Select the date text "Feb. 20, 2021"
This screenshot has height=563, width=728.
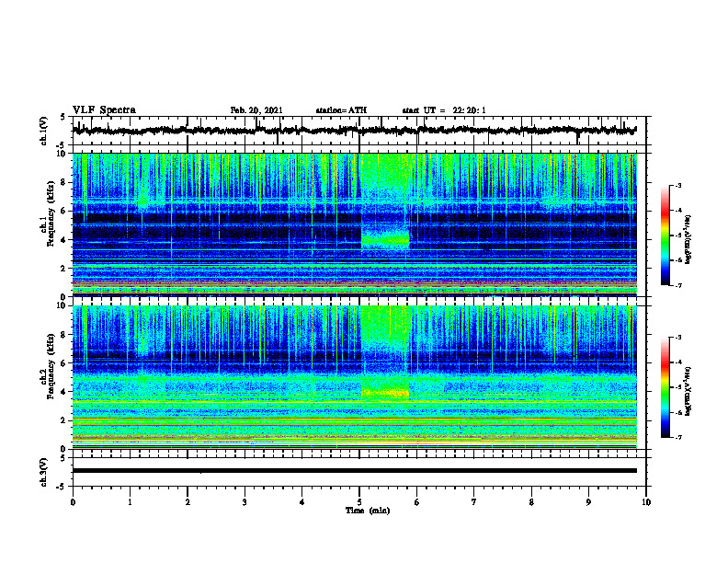point(256,110)
